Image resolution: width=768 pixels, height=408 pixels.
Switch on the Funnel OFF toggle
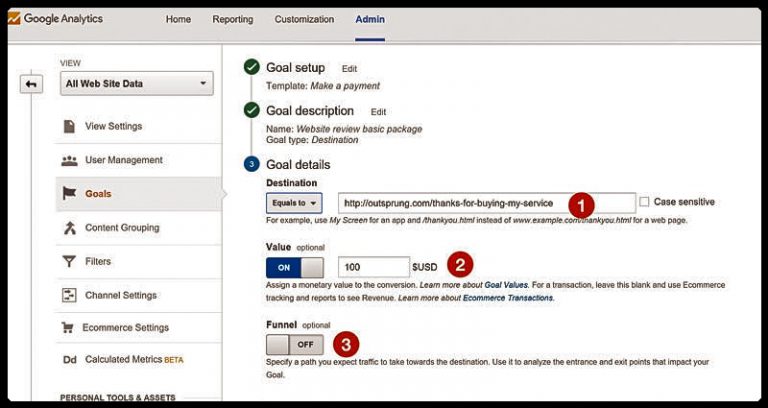pyautogui.click(x=295, y=345)
